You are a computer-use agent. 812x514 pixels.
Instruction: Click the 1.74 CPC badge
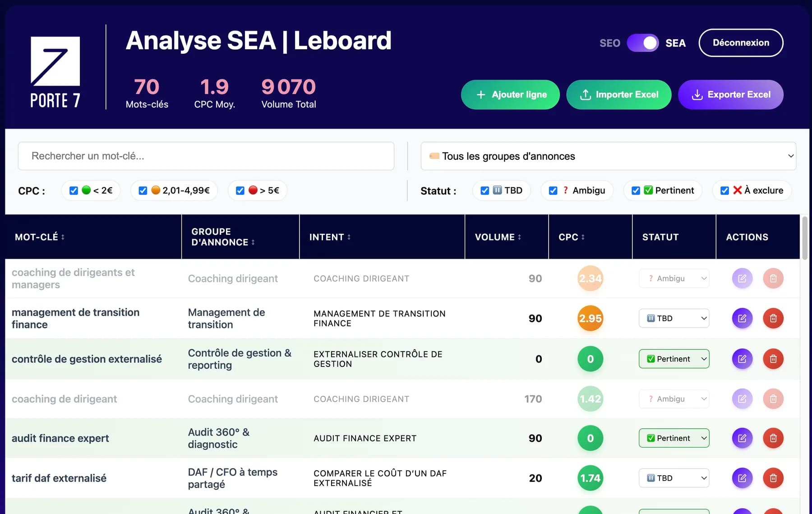point(590,478)
